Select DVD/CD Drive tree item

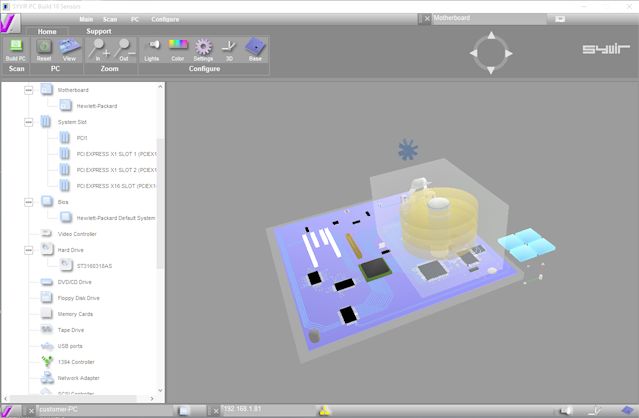(x=75, y=282)
